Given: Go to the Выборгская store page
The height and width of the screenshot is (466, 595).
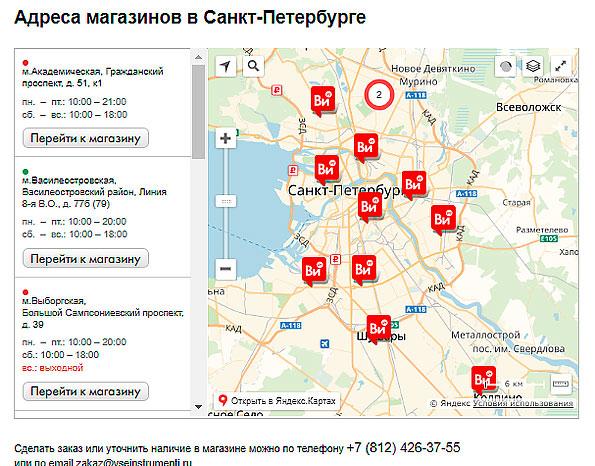Looking at the screenshot, I should (86, 391).
